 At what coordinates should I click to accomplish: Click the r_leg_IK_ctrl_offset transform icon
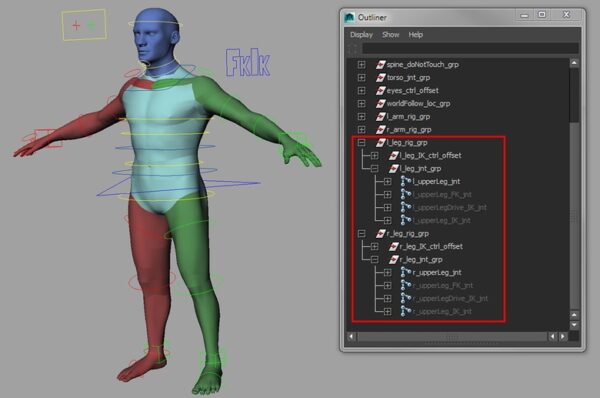coord(393,246)
